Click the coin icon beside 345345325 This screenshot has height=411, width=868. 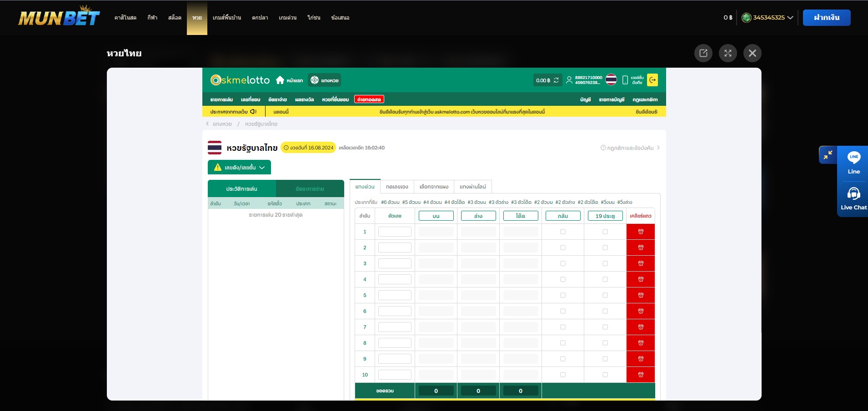(x=746, y=18)
